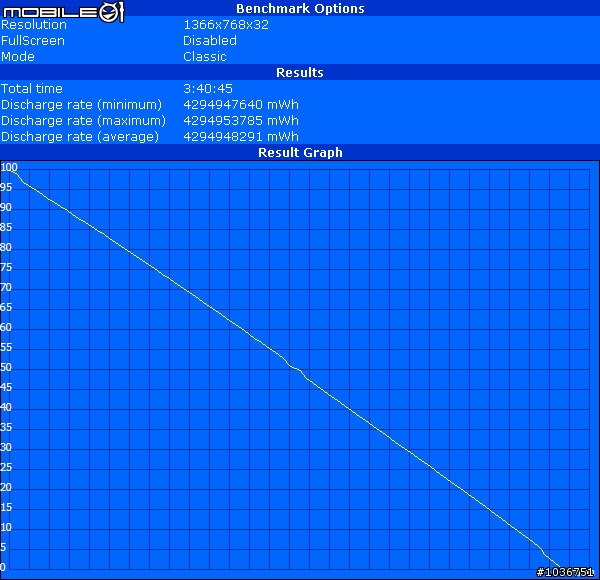
Task: Click the 50 label on graph axis
Action: click(6, 367)
